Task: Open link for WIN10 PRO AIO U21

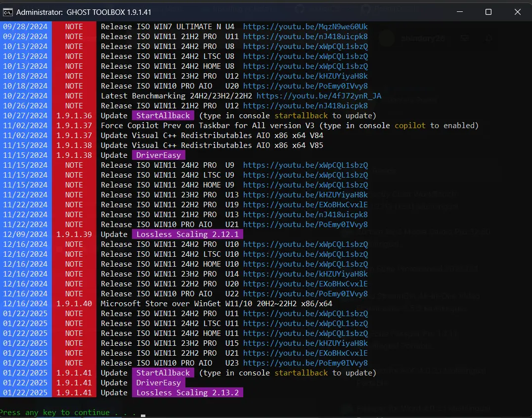Action: (306, 225)
